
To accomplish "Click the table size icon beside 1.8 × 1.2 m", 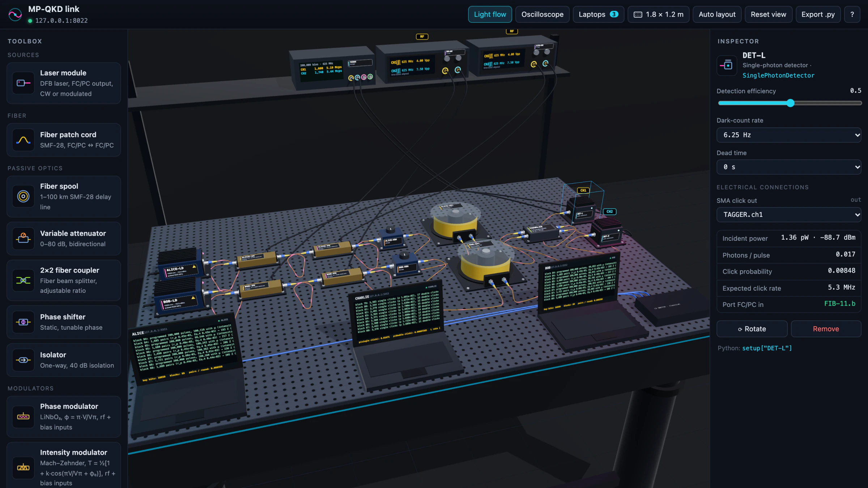I will [638, 14].
